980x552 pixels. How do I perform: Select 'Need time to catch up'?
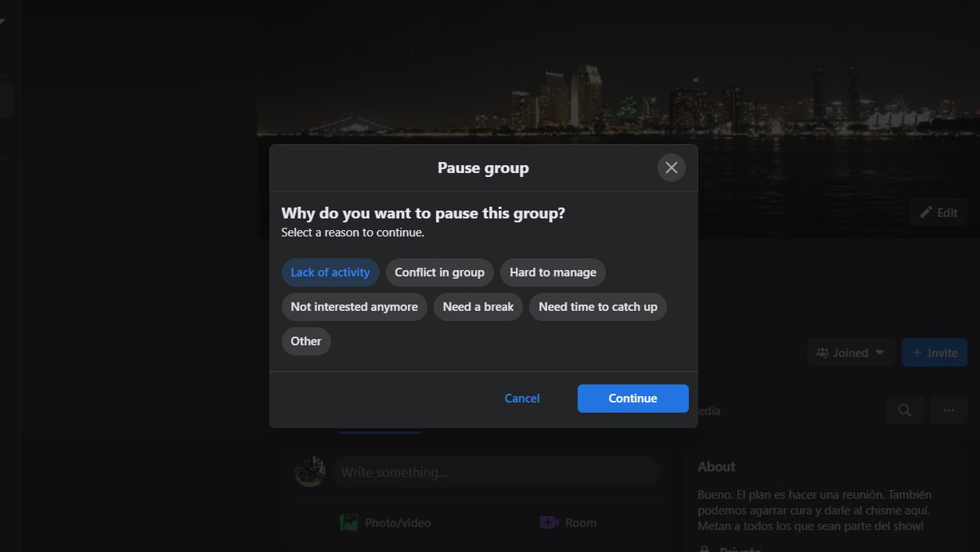tap(598, 307)
